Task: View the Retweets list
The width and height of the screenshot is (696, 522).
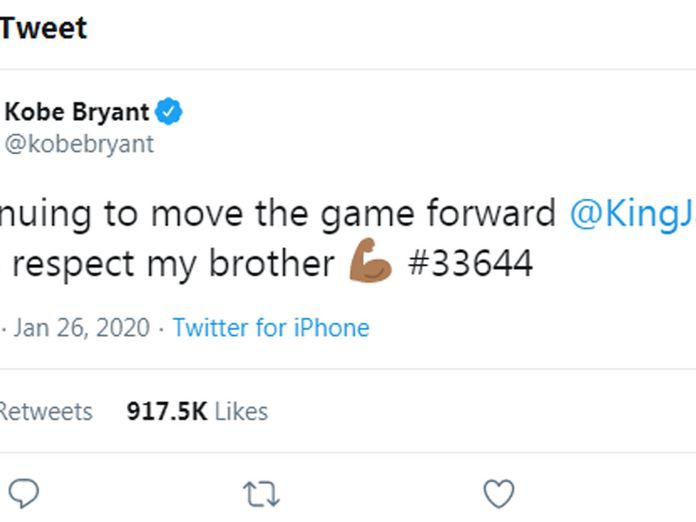Action: [x=46, y=411]
